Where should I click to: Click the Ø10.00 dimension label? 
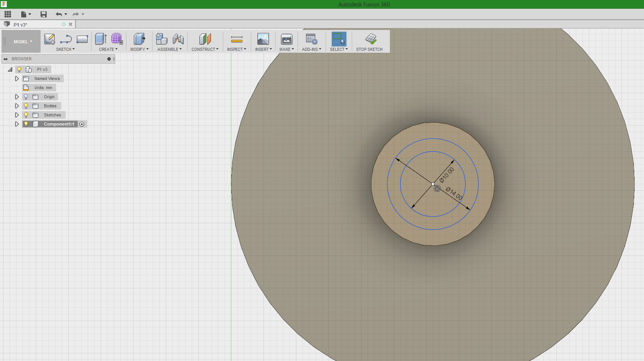click(447, 175)
